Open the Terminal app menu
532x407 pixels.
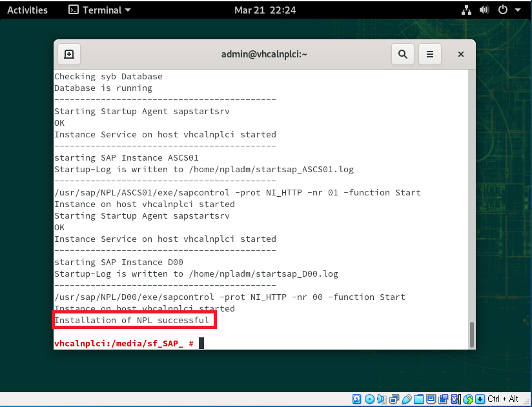[x=99, y=10]
